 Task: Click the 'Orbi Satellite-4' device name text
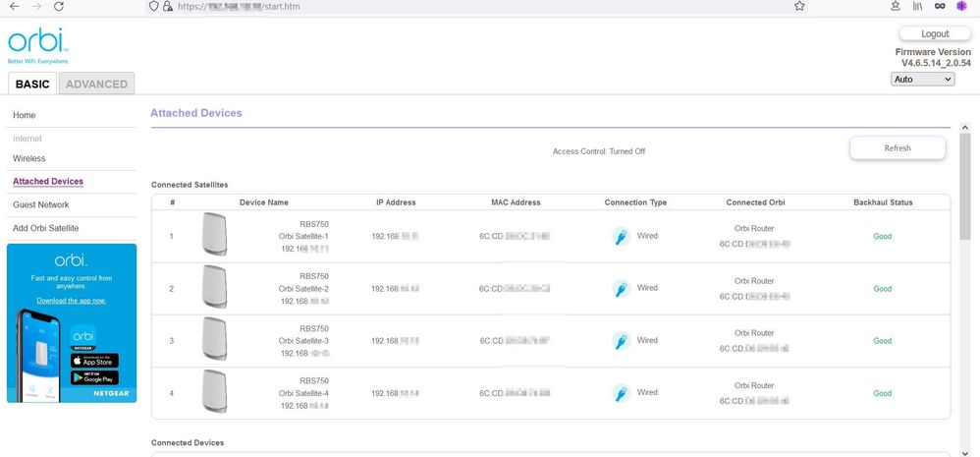click(x=303, y=393)
